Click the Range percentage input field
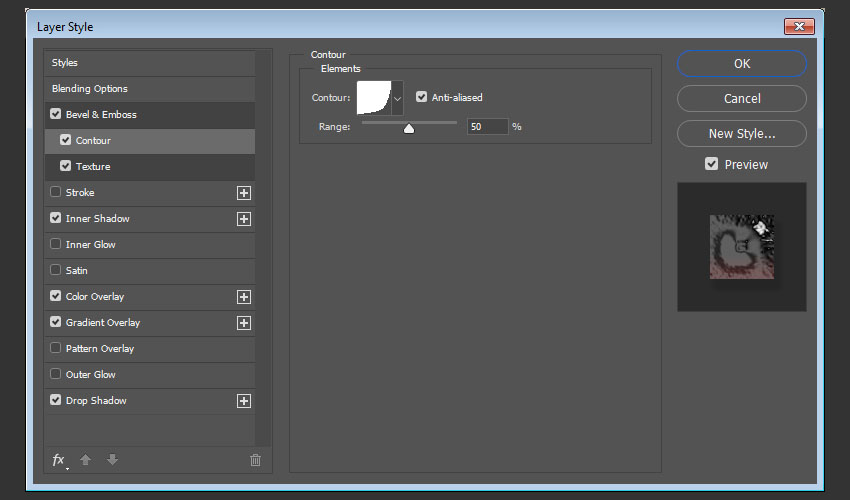This screenshot has height=500, width=850. click(x=487, y=127)
